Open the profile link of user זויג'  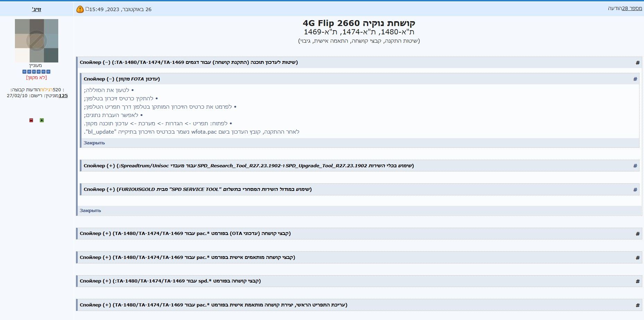point(36,9)
